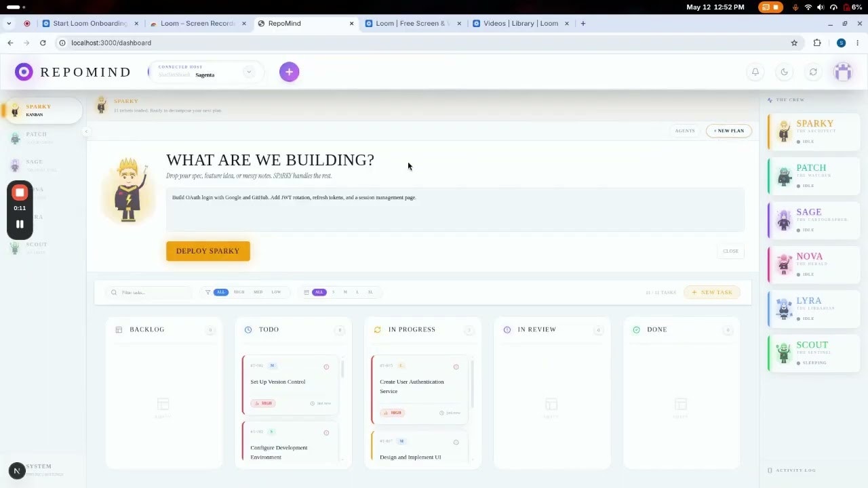Click the size filter icon

coord(307,292)
